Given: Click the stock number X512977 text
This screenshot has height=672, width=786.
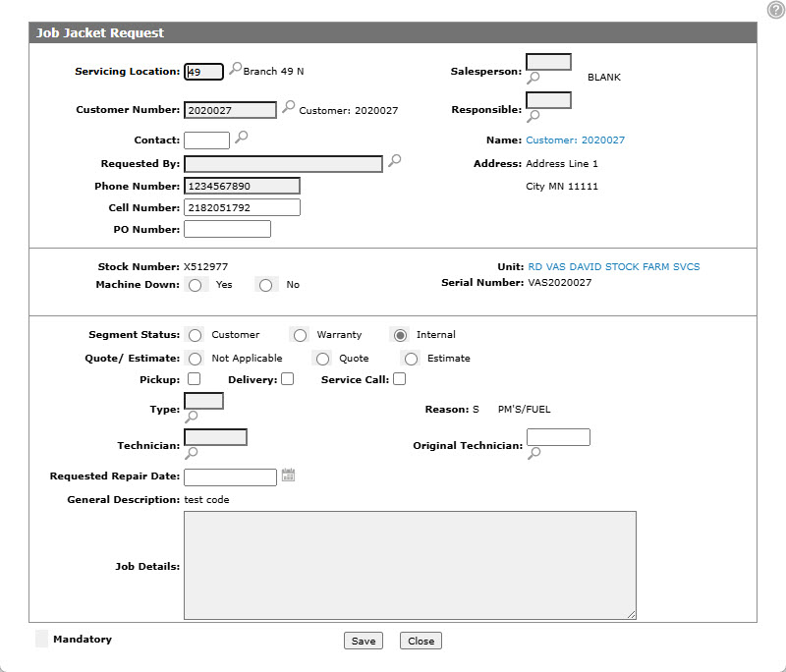Looking at the screenshot, I should point(206,267).
